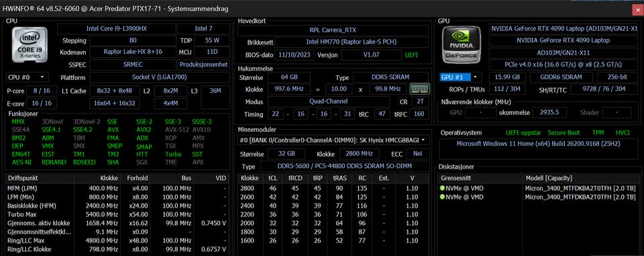Click the DDR5-5600 / PC5-44800 type field
Screen dimensions: 644x256
tap(345, 167)
